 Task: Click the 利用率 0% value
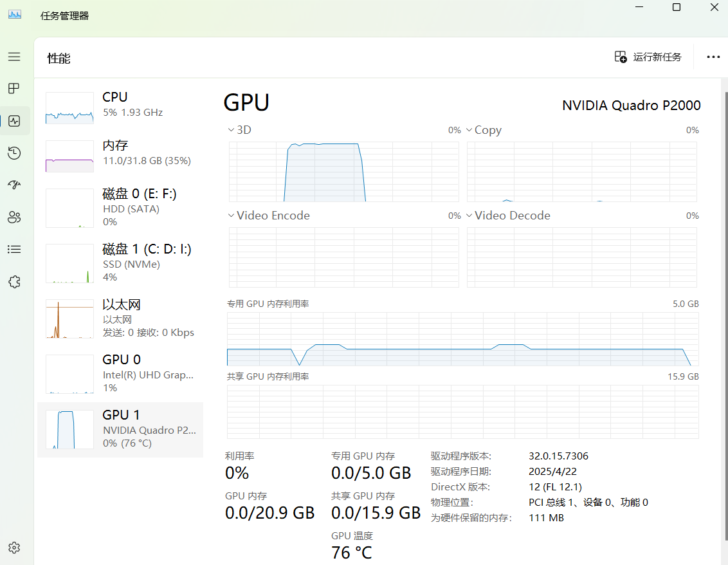[x=237, y=473]
